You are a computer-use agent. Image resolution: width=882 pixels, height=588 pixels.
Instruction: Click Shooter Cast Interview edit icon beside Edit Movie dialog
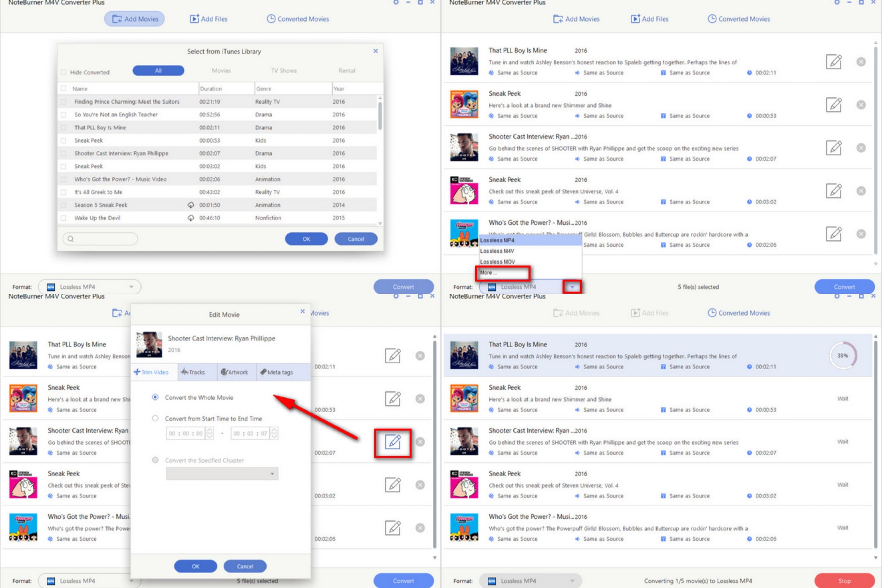[393, 442]
